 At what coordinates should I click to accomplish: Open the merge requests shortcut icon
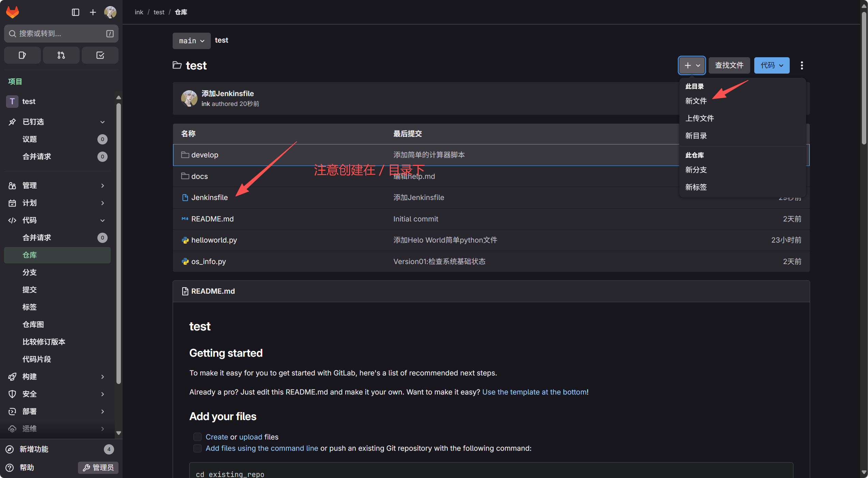(61, 55)
